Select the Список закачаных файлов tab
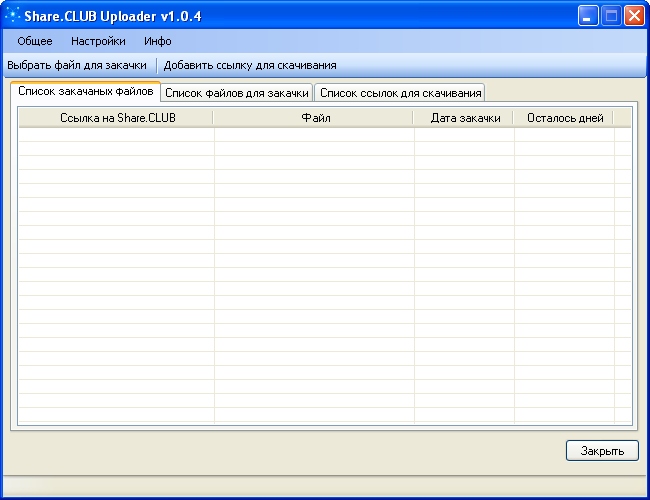This screenshot has width=650, height=500. click(x=85, y=91)
